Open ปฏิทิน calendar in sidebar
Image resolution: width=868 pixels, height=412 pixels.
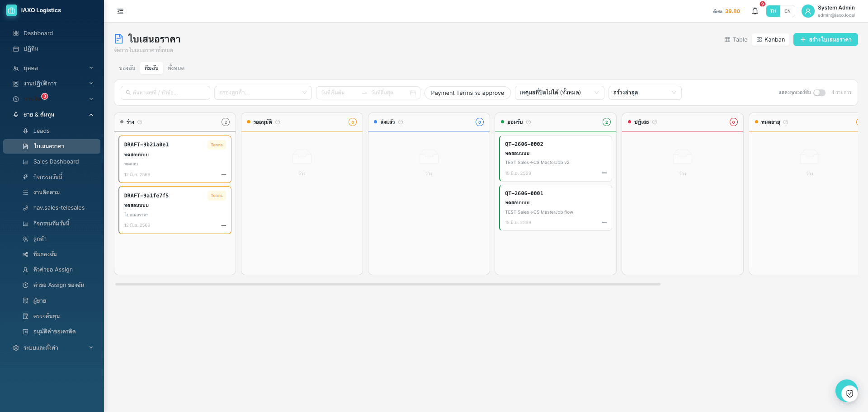(x=52, y=49)
